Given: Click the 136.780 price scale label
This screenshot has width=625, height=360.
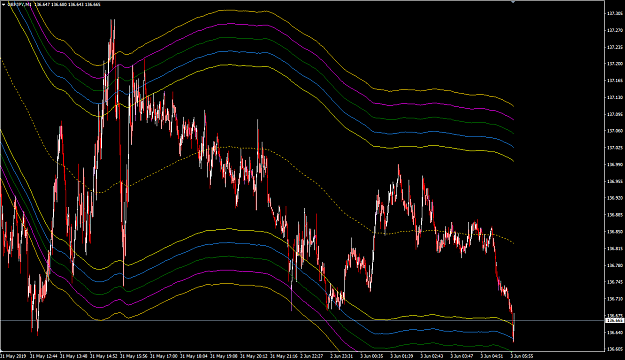Looking at the screenshot, I should click(x=614, y=265).
